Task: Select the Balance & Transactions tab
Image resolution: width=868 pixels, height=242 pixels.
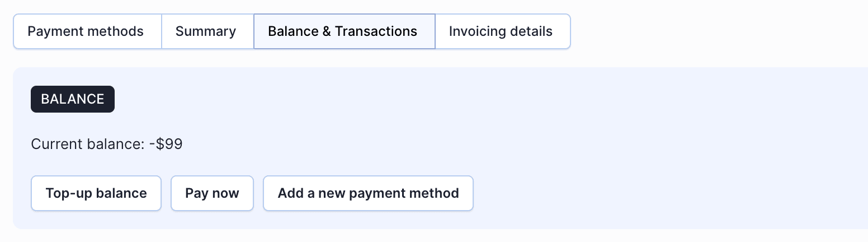Action: coord(343,31)
